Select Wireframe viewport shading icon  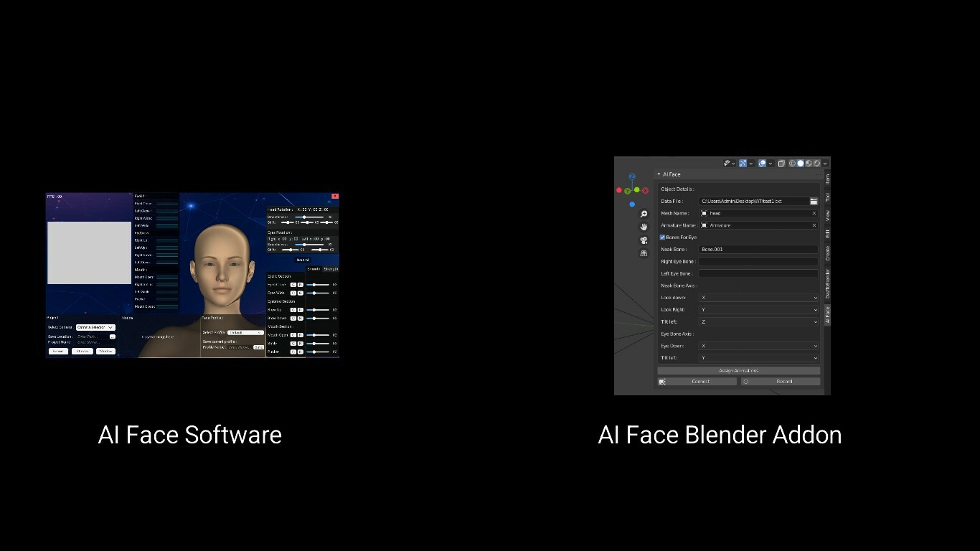pyautogui.click(x=791, y=164)
